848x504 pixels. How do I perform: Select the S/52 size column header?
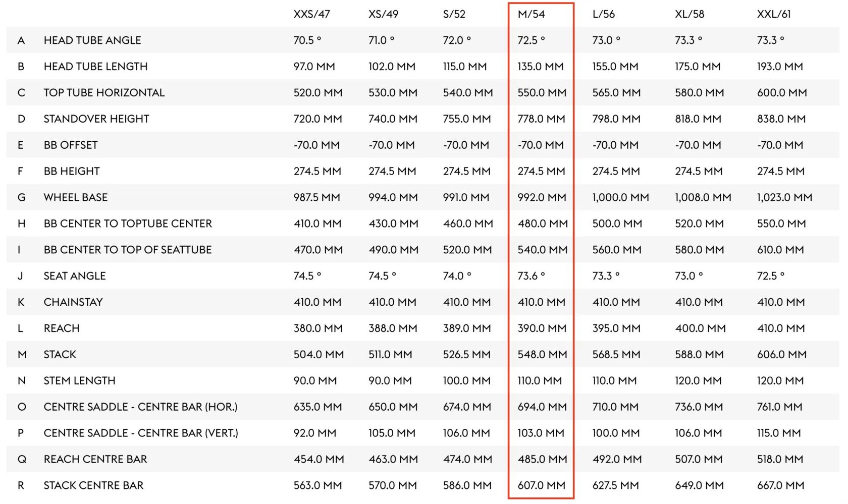454,14
